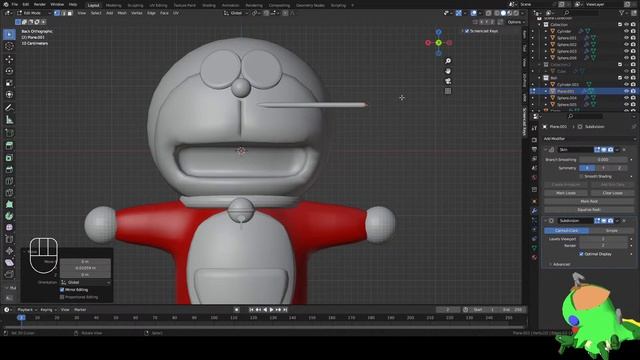Click the viewport pan hand icon
Image resolution: width=640 pixels, height=360 pixels.
[448, 71]
